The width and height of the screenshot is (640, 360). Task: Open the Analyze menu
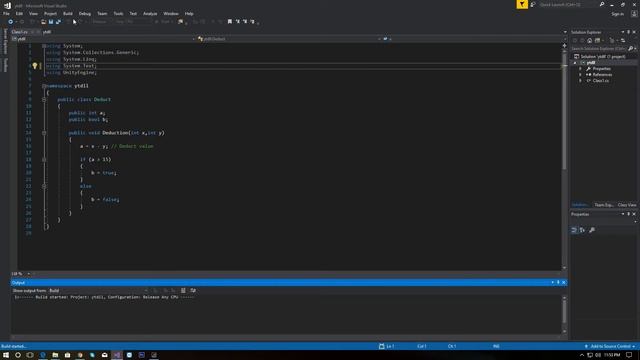pos(150,13)
